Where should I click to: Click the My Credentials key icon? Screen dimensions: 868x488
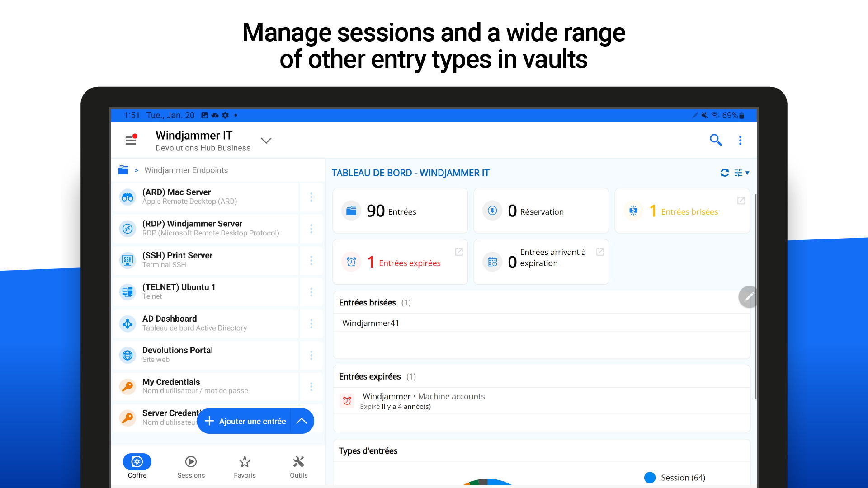click(127, 387)
